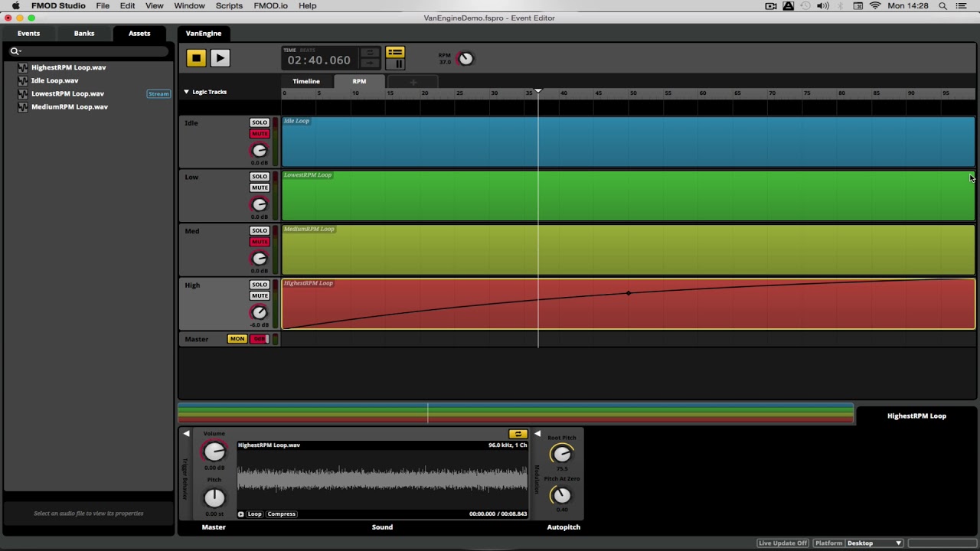Image resolution: width=980 pixels, height=551 pixels.
Task: Collapse the Trigger Behavior drawer arrow
Action: [186, 434]
